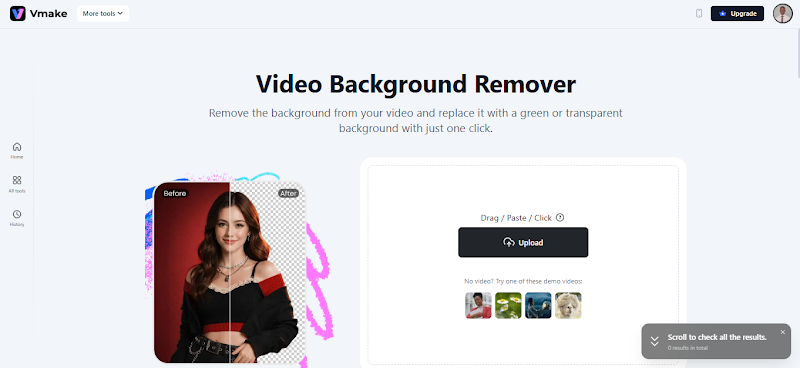800x368 pixels.
Task: Open the More tools dropdown
Action: click(x=103, y=14)
